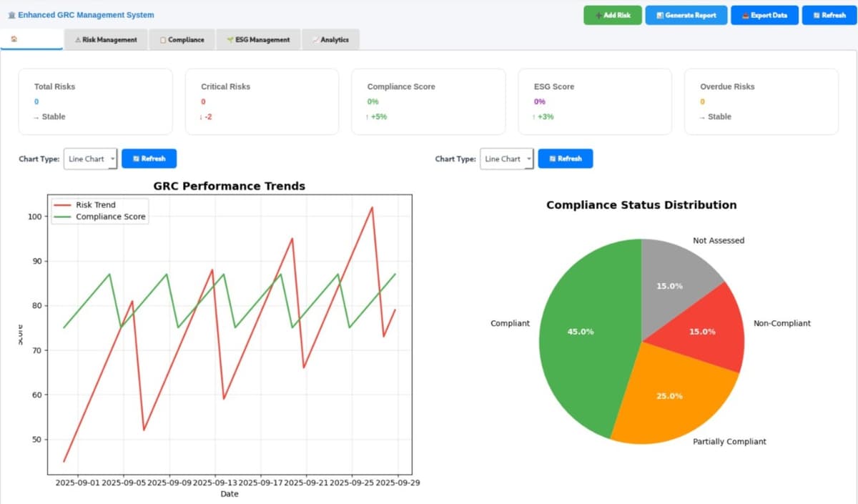Select the Critical Risks summary card
The width and height of the screenshot is (858, 504).
[262, 102]
